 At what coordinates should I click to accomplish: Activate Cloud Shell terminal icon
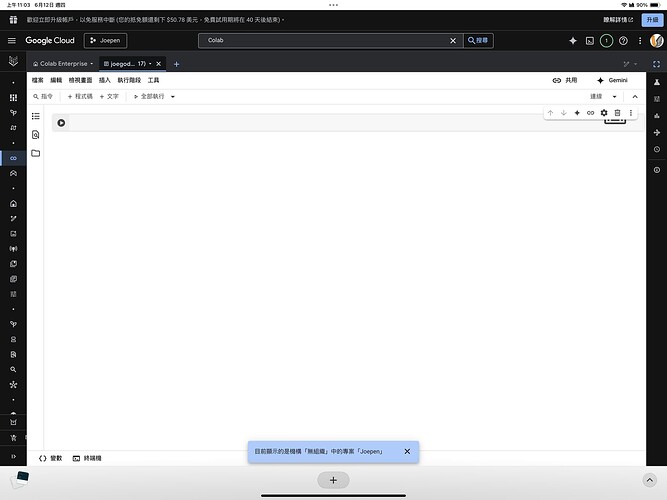(590, 40)
